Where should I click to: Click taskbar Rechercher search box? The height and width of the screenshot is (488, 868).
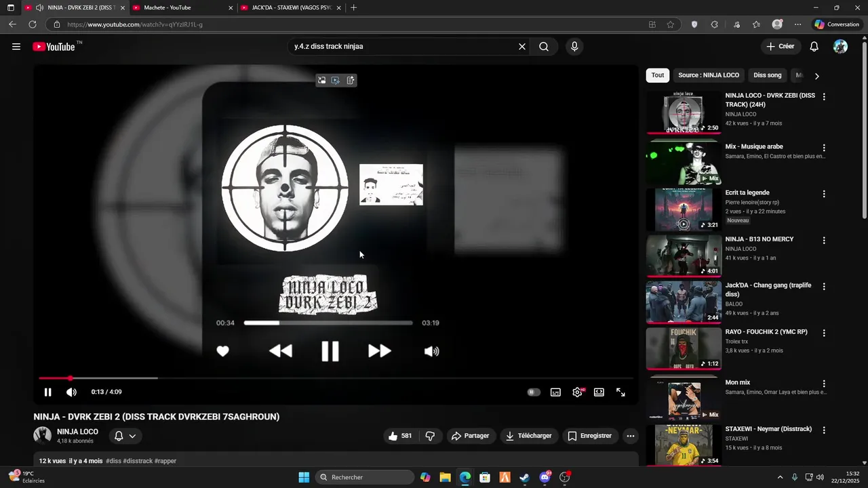click(x=365, y=477)
